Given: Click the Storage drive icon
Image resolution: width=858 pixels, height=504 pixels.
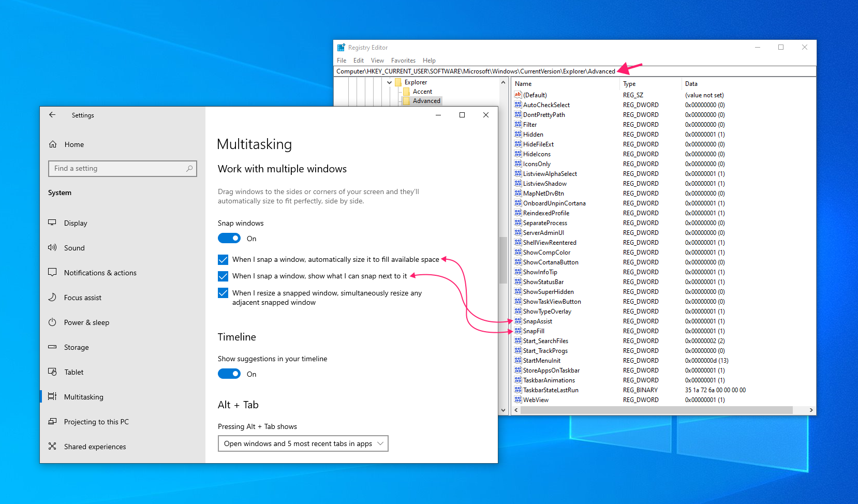Looking at the screenshot, I should pyautogui.click(x=52, y=347).
